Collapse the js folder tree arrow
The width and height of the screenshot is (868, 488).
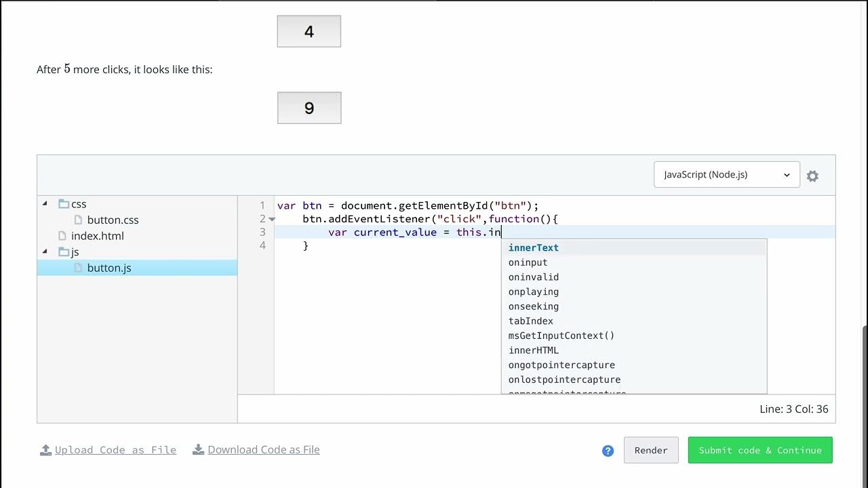[45, 251]
